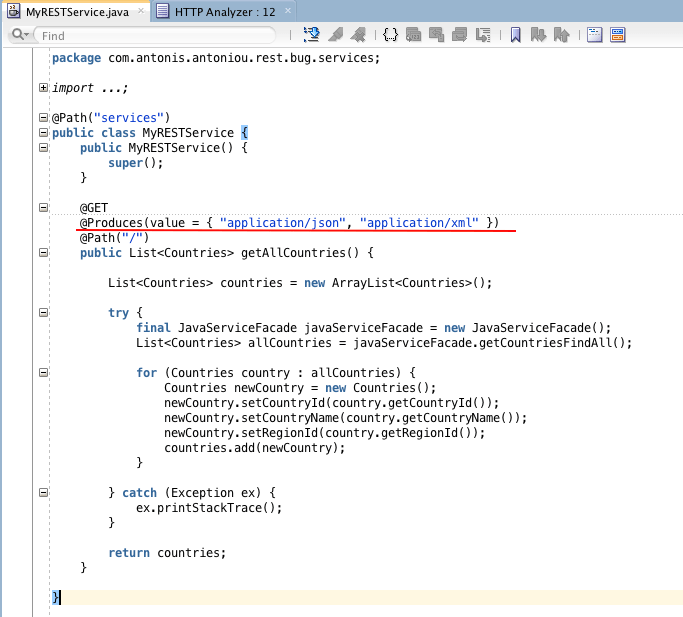Collapse the getAllCountries() method body
This screenshot has height=617, width=683.
click(x=43, y=252)
